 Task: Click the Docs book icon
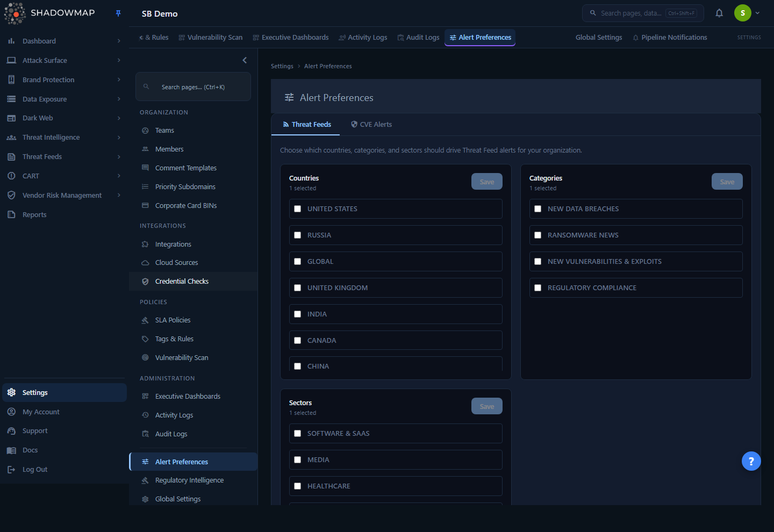pyautogui.click(x=11, y=450)
